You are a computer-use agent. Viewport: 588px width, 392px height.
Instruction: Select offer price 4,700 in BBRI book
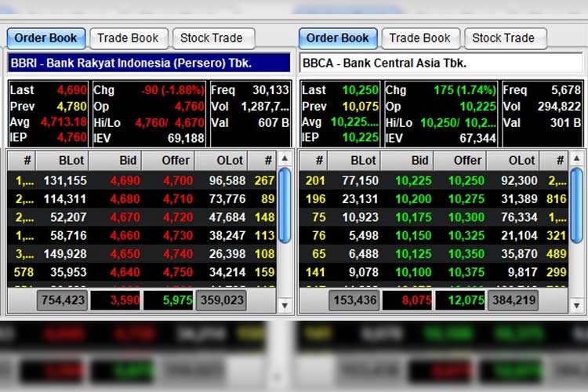(x=178, y=181)
